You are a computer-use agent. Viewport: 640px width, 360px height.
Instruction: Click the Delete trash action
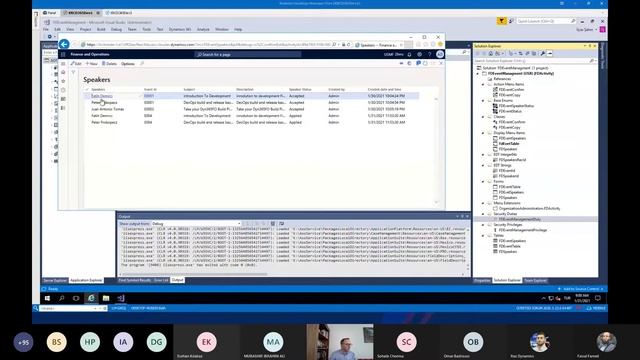[109, 64]
